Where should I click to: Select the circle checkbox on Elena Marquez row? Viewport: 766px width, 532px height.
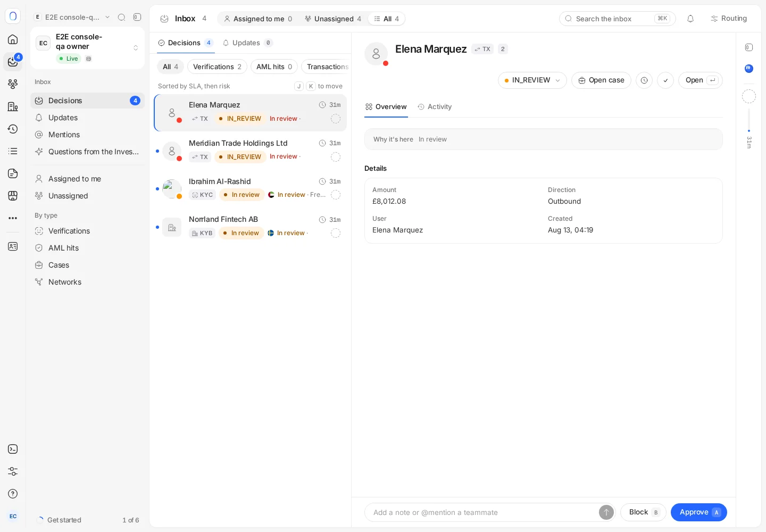click(336, 119)
